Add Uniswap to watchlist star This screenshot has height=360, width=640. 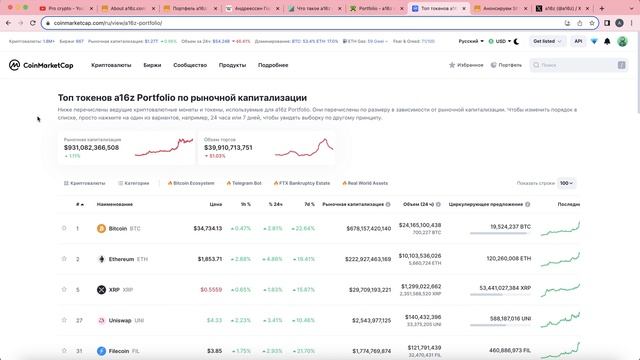point(64,320)
